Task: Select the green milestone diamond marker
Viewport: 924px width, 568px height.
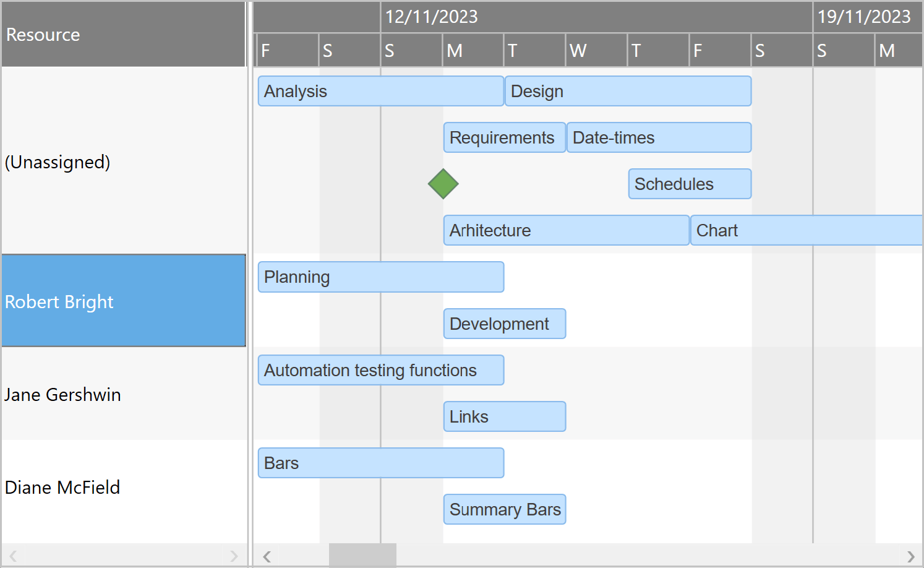Action: pos(443,183)
